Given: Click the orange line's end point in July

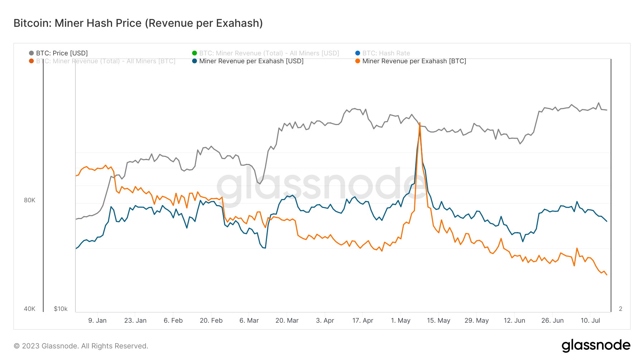Looking at the screenshot, I should (x=607, y=275).
